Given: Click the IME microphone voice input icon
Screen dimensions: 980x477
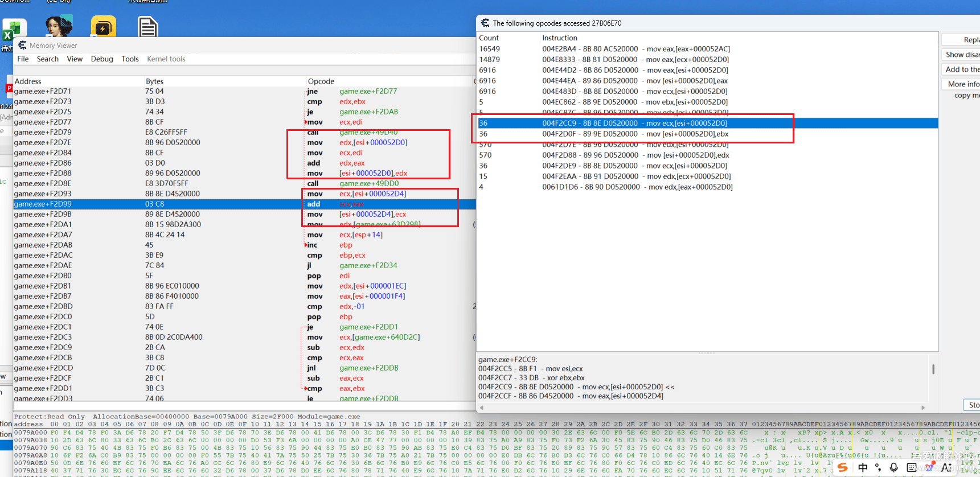Looking at the screenshot, I should click(x=894, y=467).
